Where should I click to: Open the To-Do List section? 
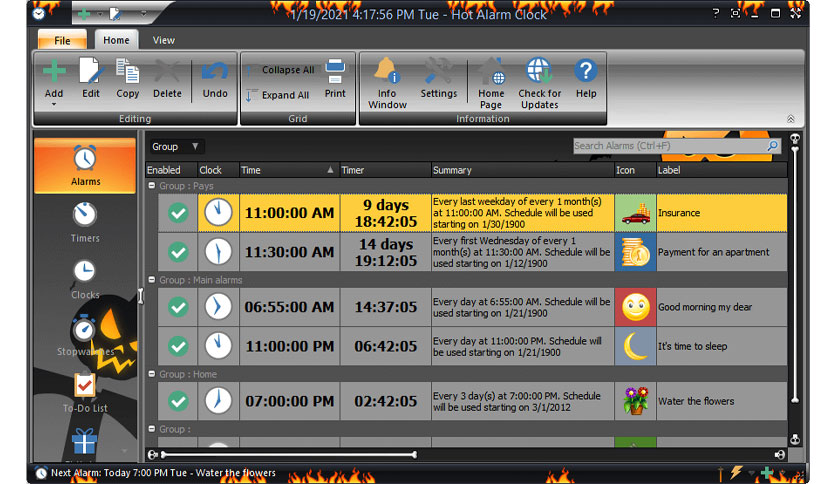(x=85, y=393)
